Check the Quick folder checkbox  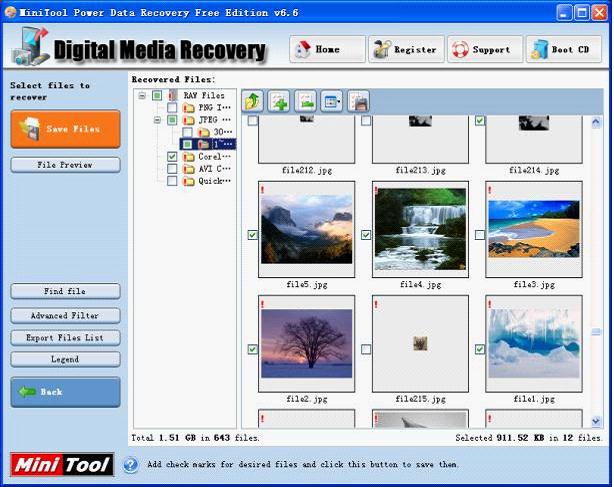(x=172, y=181)
